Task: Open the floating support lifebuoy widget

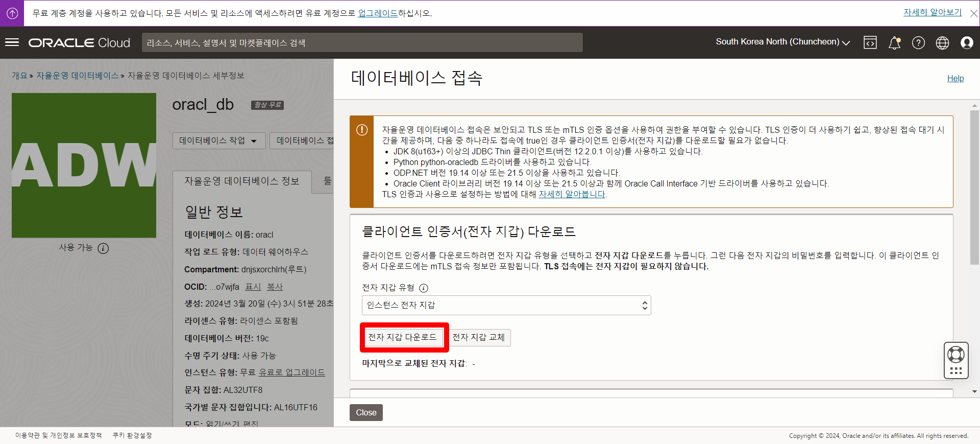Action: pyautogui.click(x=955, y=360)
